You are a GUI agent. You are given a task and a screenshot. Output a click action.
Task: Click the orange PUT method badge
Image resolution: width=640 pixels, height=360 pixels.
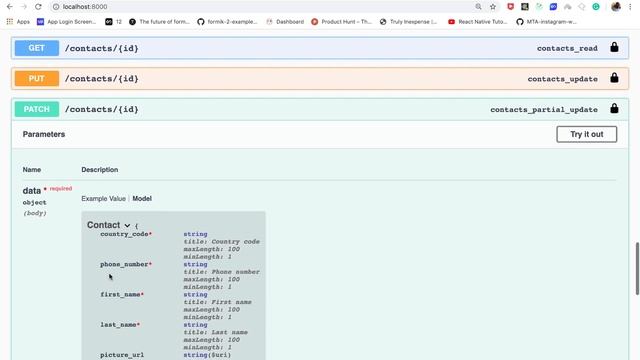click(x=37, y=79)
